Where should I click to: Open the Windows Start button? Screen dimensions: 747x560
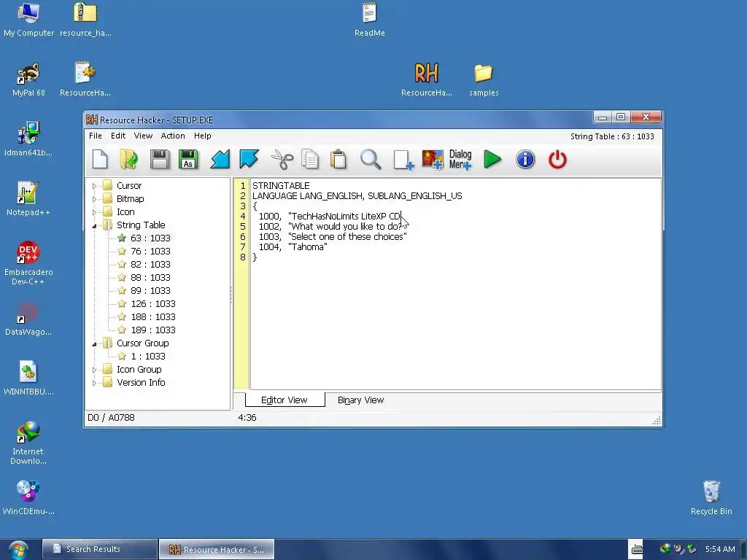pos(18,550)
